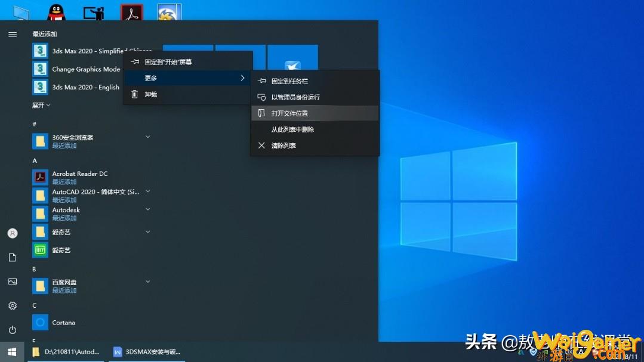Open Settings gear in Start sidebar

pyautogui.click(x=13, y=306)
